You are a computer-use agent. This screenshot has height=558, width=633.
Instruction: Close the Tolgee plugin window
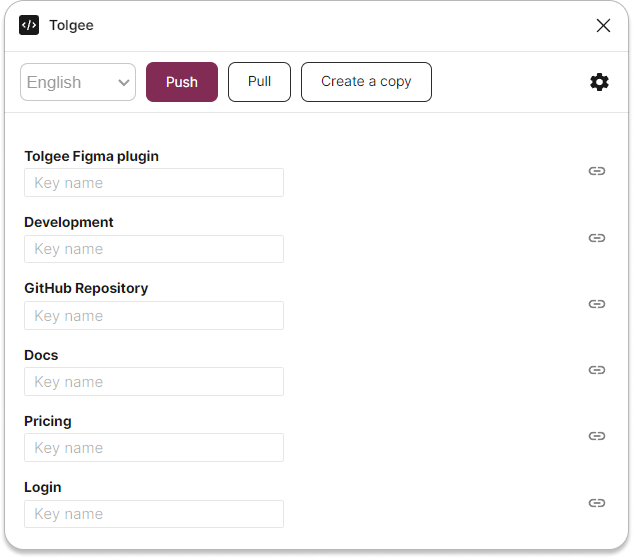coord(603,25)
